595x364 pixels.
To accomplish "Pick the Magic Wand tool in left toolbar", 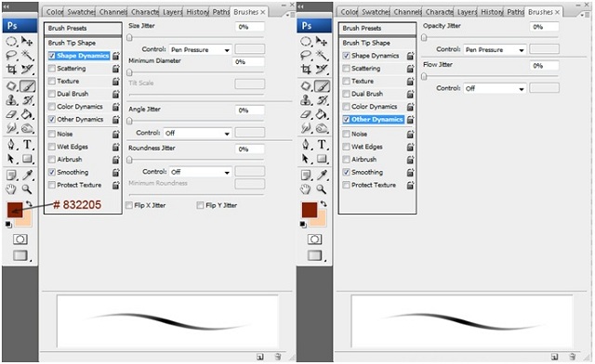I will [27, 55].
